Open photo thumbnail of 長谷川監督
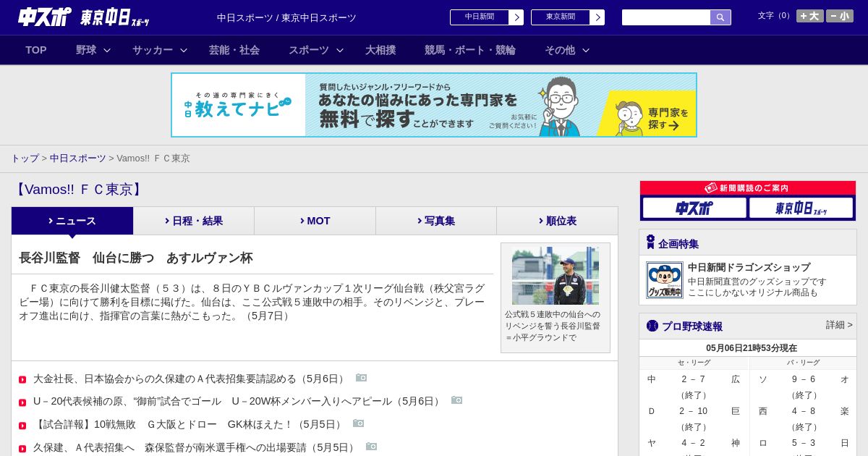The width and height of the screenshot is (868, 456). click(556, 276)
